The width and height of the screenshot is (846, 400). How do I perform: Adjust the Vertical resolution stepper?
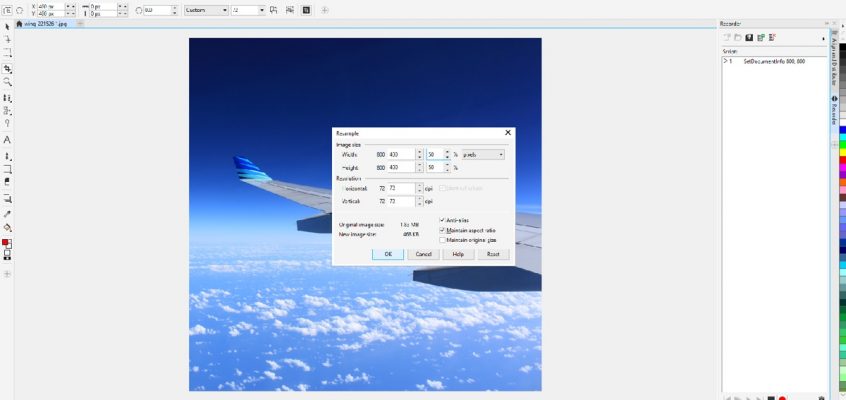point(419,201)
